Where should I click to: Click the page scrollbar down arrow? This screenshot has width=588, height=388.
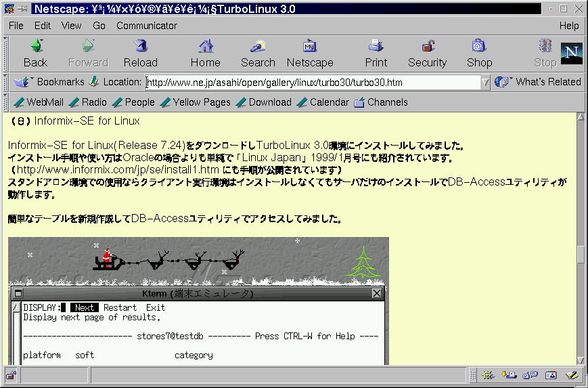click(x=581, y=361)
